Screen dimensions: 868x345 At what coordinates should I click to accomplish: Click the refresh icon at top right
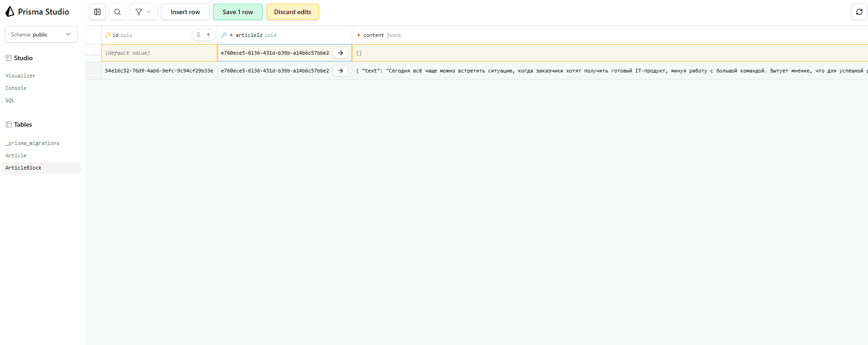tap(859, 12)
